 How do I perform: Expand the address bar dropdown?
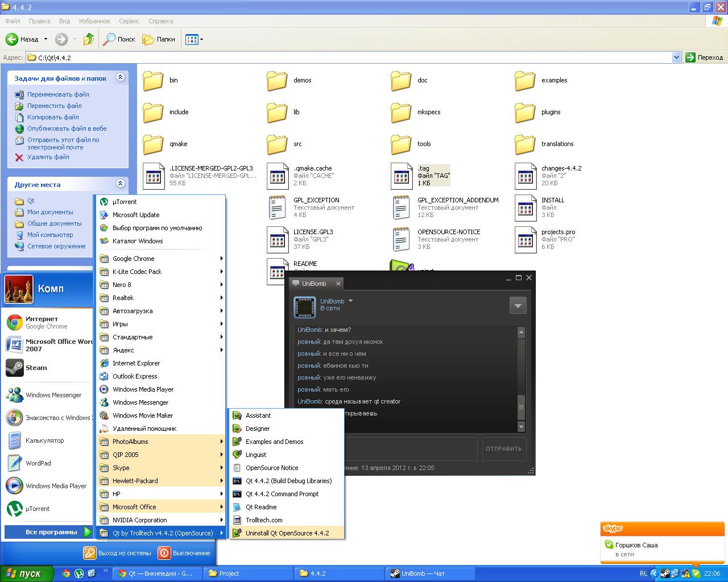[676, 57]
